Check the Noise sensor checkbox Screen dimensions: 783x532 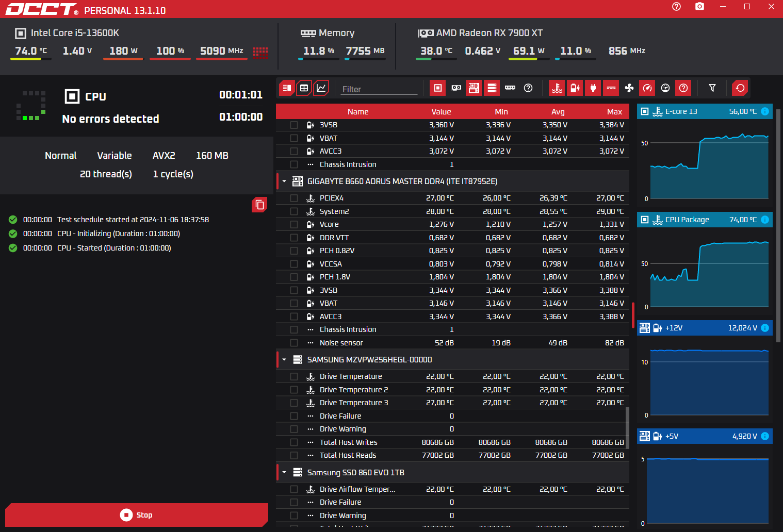click(294, 343)
